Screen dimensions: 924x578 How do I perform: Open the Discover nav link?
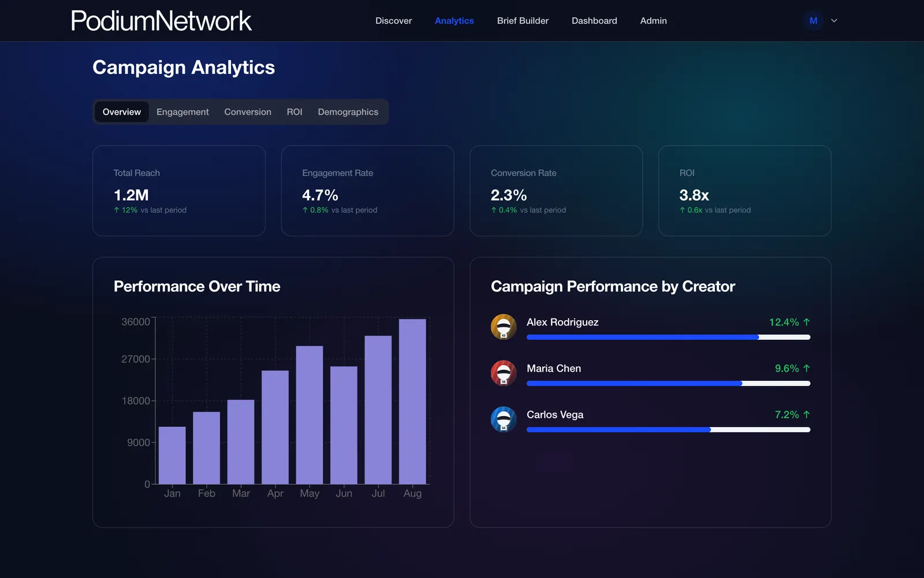[393, 21]
